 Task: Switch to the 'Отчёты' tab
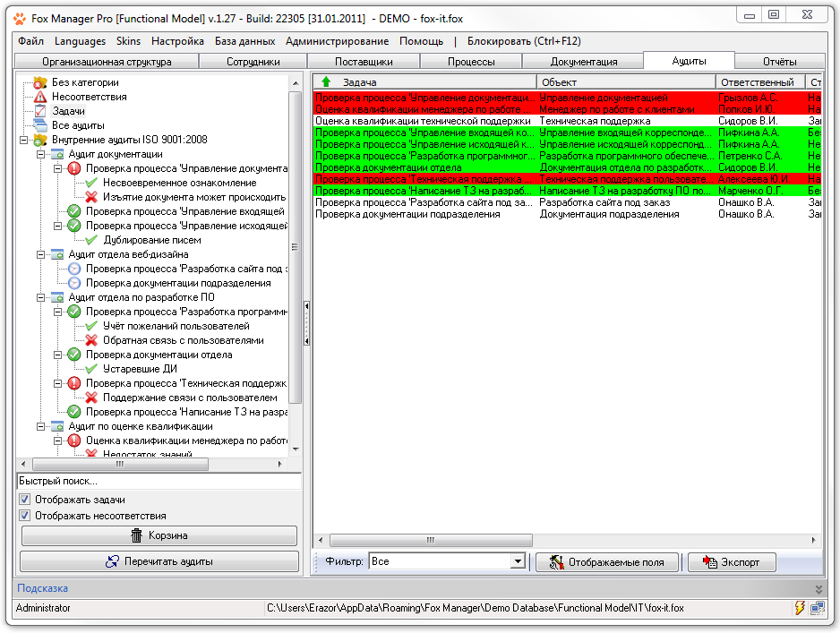point(779,62)
